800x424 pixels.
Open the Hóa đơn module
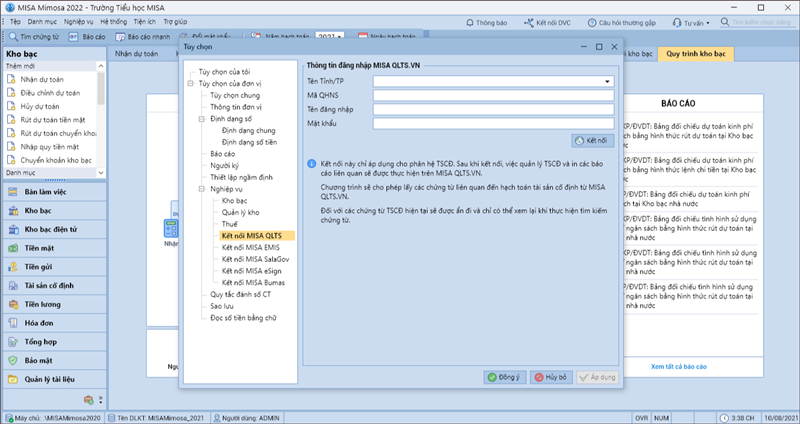pyautogui.click(x=55, y=323)
